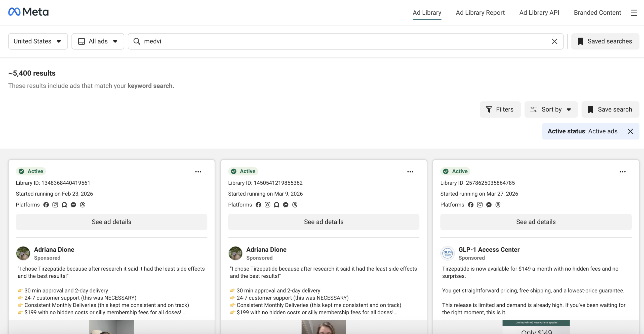Image resolution: width=644 pixels, height=334 pixels.
Task: Open GLP-1 Access Center advertiser page
Action: tap(489, 249)
